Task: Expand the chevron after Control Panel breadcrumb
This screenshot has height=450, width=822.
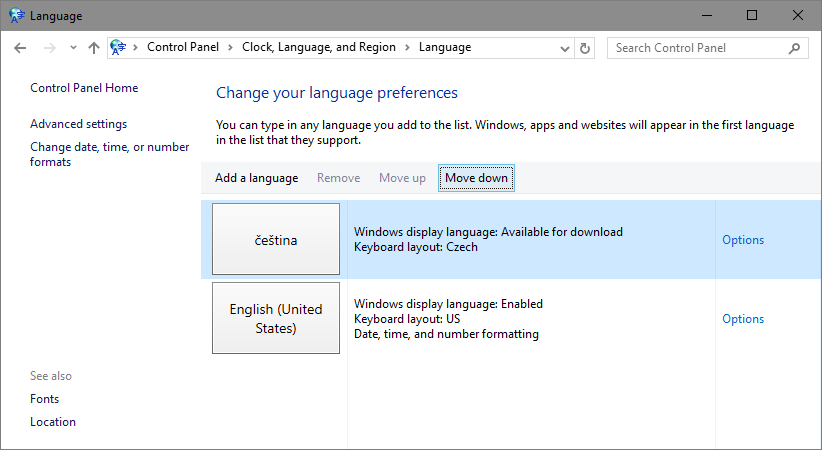Action: tap(230, 48)
